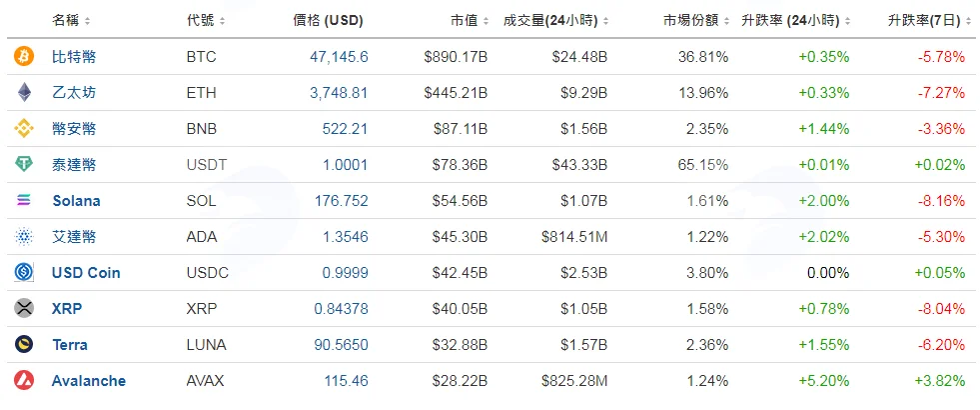980x410 pixels.
Task: Click the BNB coin logo icon
Action: click(24, 129)
